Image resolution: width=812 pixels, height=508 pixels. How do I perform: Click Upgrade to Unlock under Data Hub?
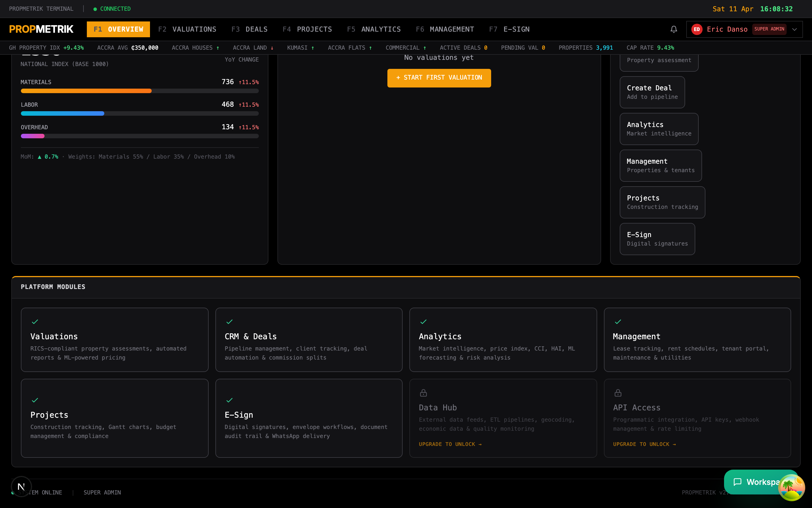[x=450, y=444]
